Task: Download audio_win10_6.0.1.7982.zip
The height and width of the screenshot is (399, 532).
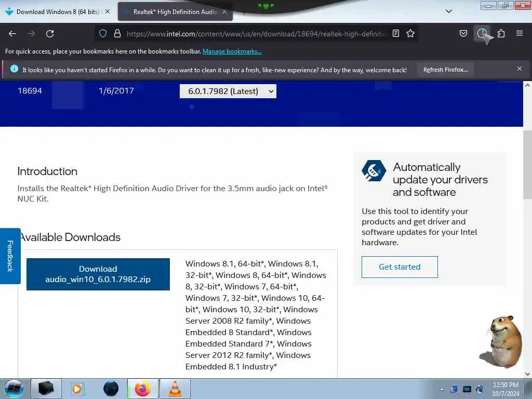Action: pyautogui.click(x=98, y=274)
